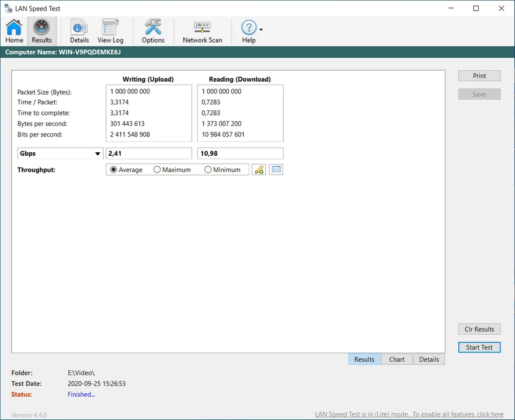The height and width of the screenshot is (420, 515).
Task: Select the Results gauge icon in toolbar
Action: tap(41, 31)
